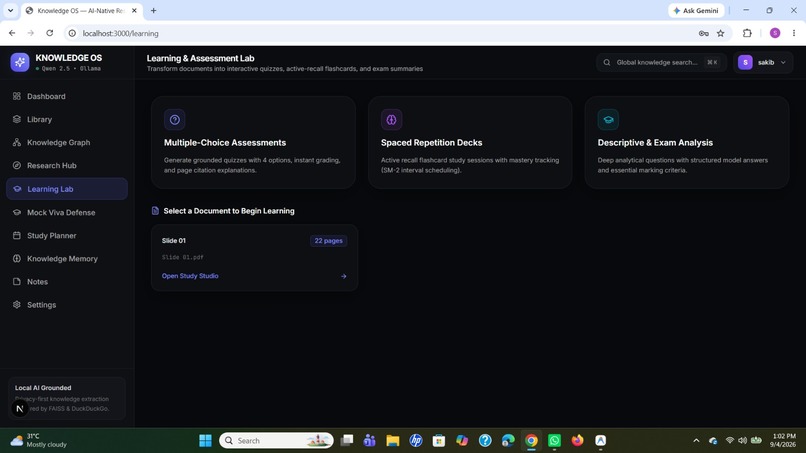Click the arrow on the Slide 01 card

343,276
